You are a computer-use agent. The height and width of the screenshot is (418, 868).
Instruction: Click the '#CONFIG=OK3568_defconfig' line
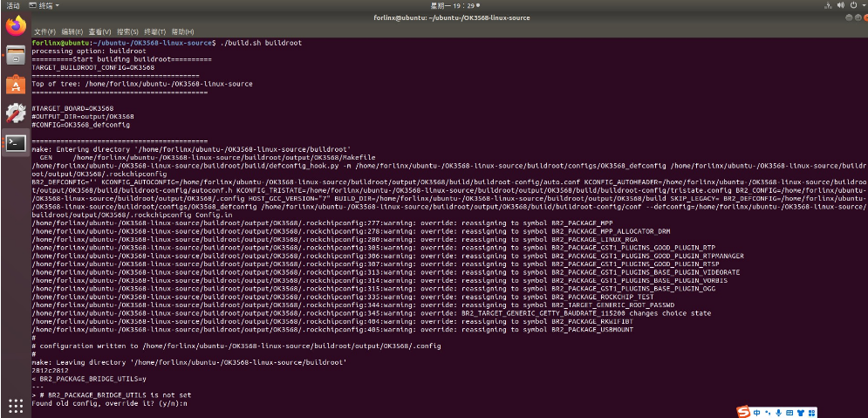point(81,125)
